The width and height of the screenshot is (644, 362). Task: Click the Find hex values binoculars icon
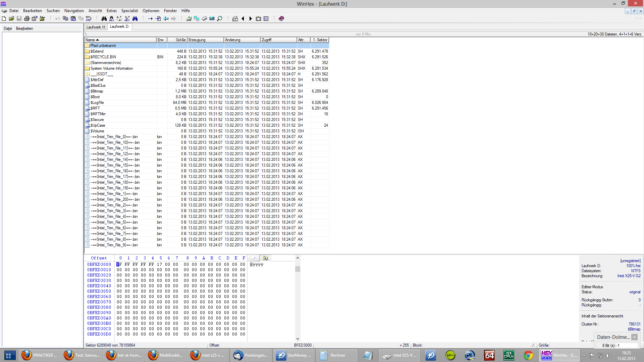click(x=112, y=19)
